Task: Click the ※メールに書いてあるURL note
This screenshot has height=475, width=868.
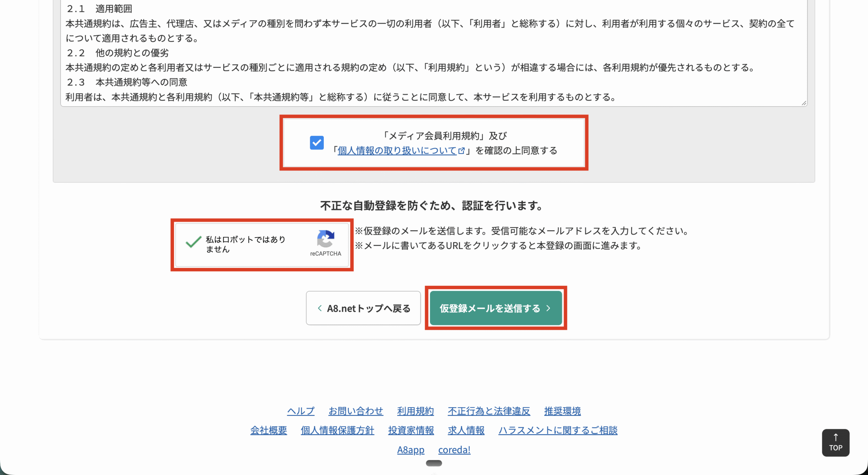Action: click(499, 246)
